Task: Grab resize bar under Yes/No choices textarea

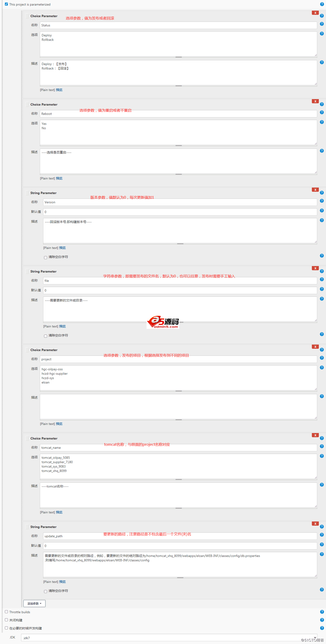Action: (178, 146)
